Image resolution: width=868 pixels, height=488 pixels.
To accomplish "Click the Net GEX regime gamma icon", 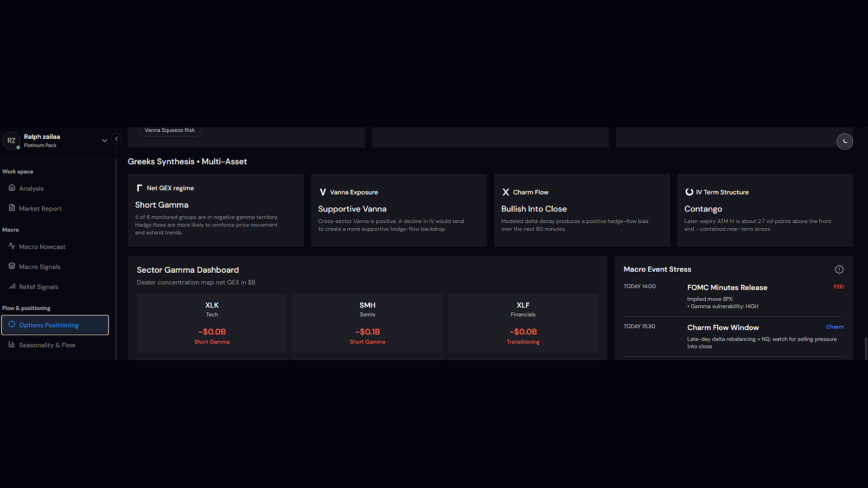I will 139,188.
